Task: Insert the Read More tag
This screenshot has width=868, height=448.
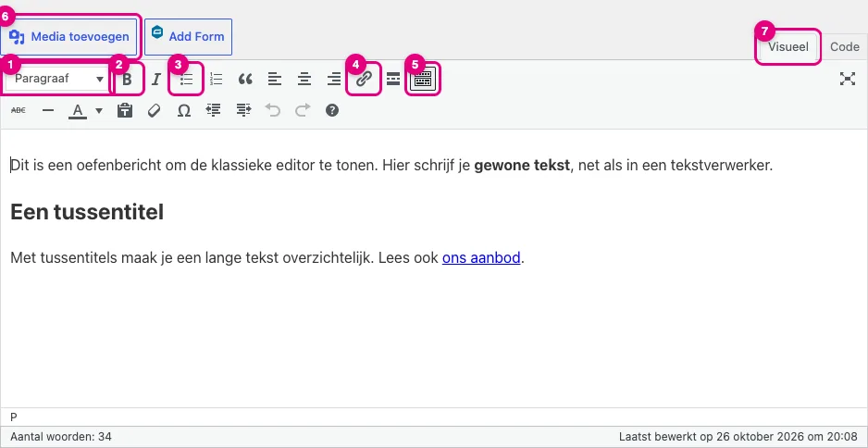Action: tap(393, 80)
